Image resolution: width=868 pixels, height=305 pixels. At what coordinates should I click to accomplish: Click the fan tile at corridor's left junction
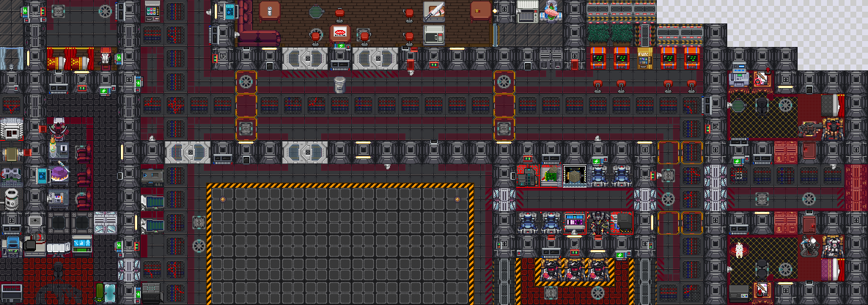[246, 81]
